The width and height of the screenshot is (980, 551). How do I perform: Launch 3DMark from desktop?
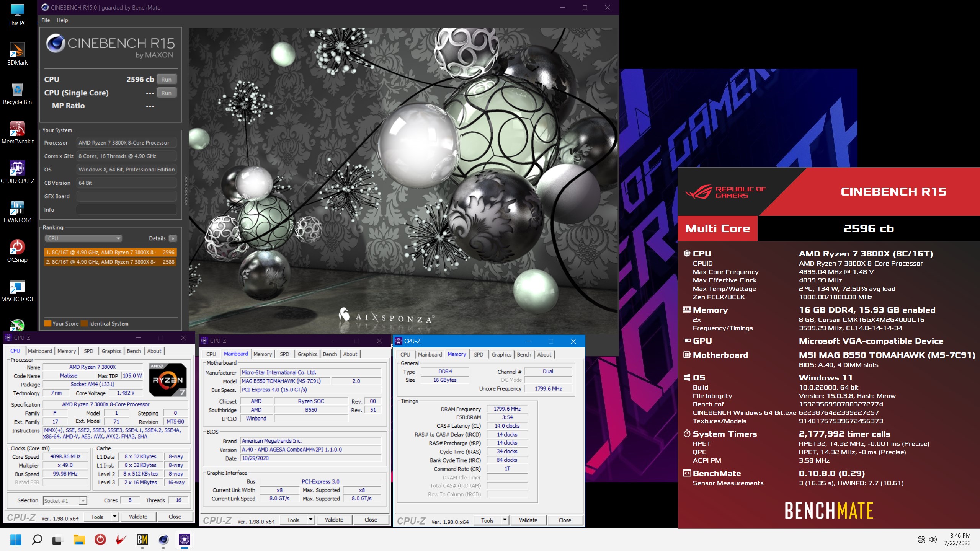click(17, 54)
